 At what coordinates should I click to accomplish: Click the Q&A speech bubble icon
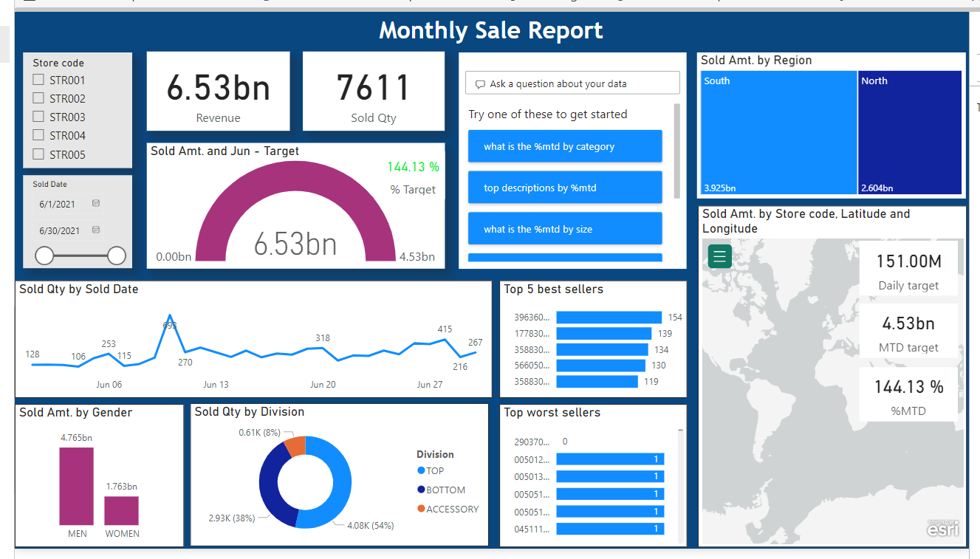[x=480, y=84]
